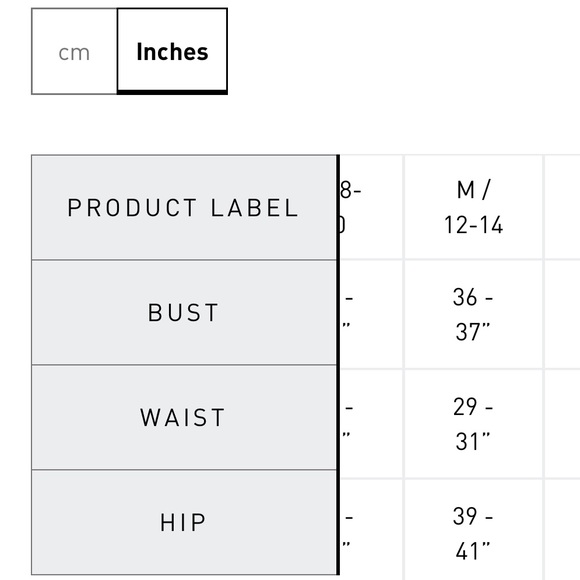This screenshot has height=580, width=580.
Task: Click the hip value 39 - 41"
Action: (x=473, y=533)
